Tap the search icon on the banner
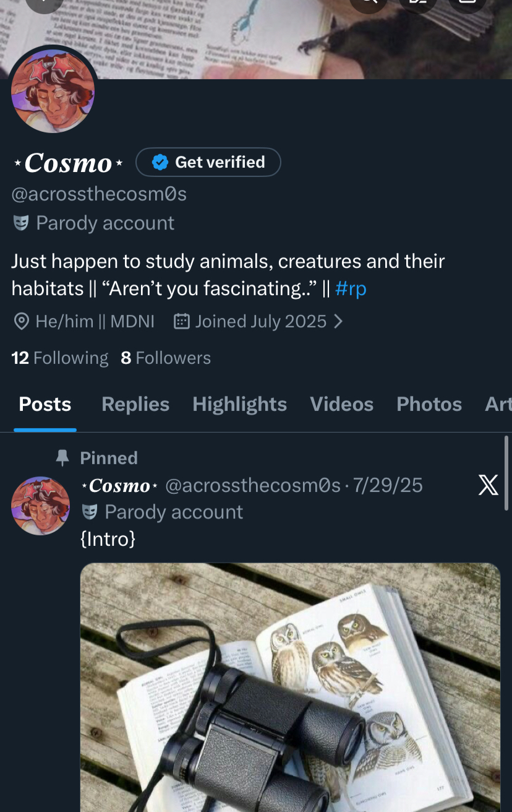Image resolution: width=512 pixels, height=812 pixels. (x=369, y=3)
